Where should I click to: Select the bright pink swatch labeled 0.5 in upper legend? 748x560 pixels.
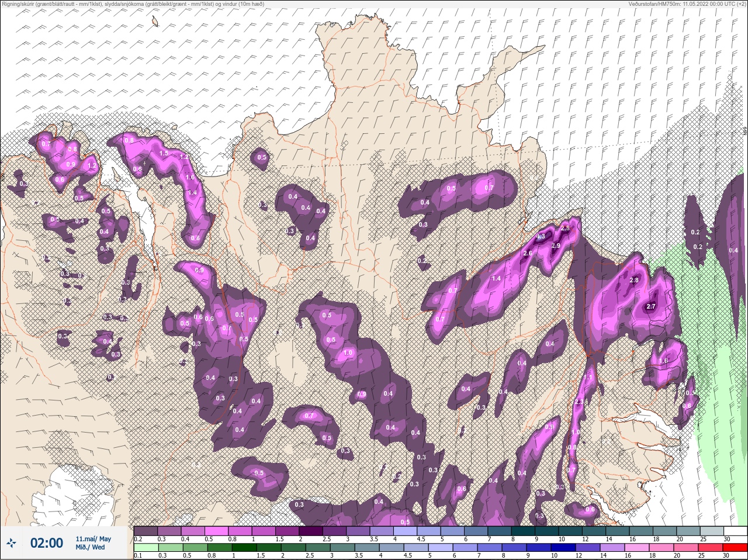pyautogui.click(x=216, y=531)
